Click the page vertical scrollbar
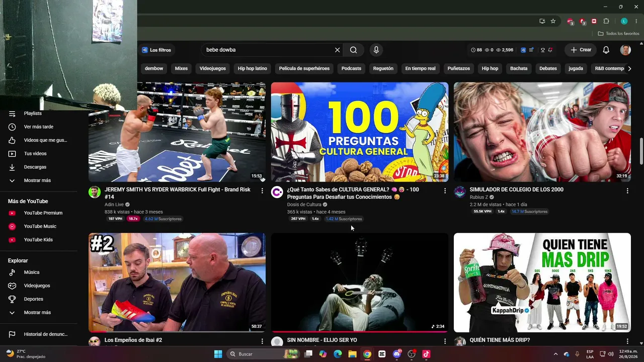Screen dimensions: 644x362 point(640,151)
